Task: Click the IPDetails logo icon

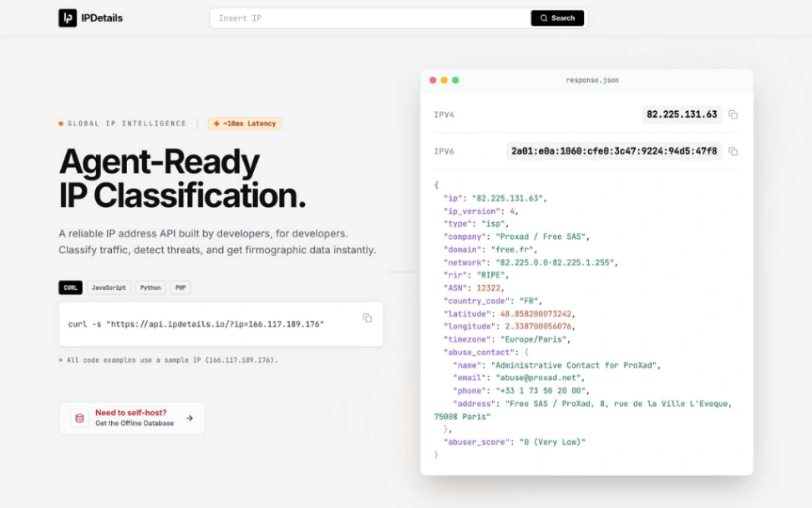Action: tap(68, 18)
